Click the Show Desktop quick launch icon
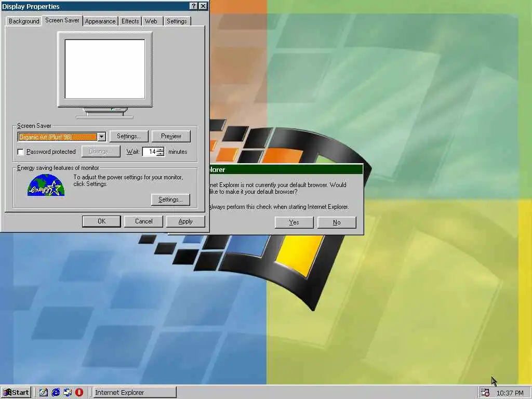This screenshot has height=399, width=532. pyautogui.click(x=44, y=393)
